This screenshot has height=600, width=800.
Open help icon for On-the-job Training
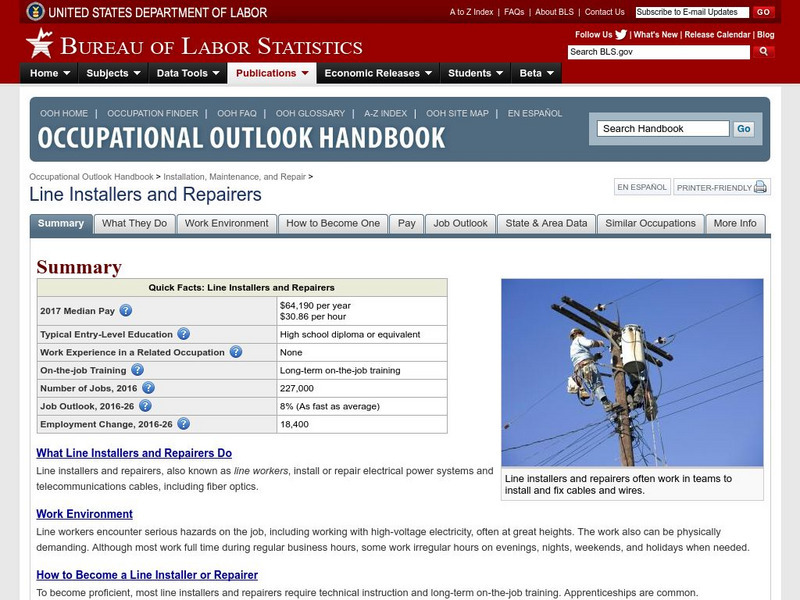(137, 370)
